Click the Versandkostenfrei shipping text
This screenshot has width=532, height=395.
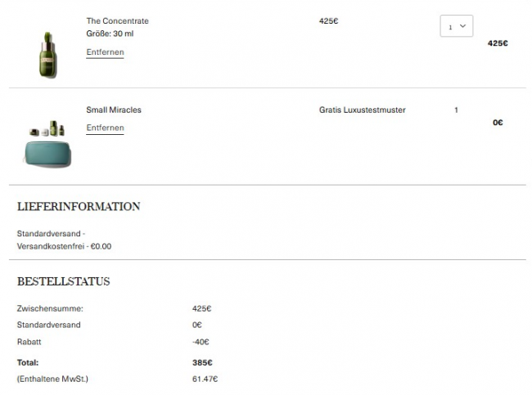64,245
